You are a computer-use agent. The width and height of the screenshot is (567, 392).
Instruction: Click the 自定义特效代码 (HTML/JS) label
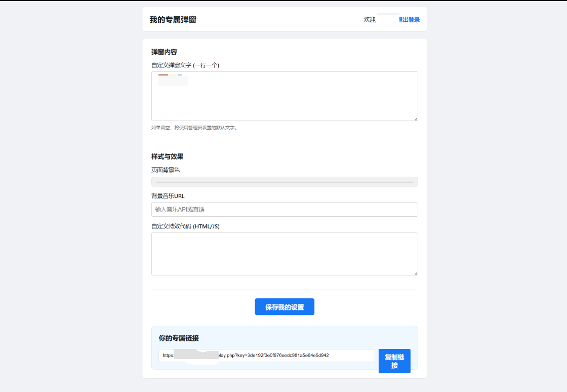[x=185, y=226]
